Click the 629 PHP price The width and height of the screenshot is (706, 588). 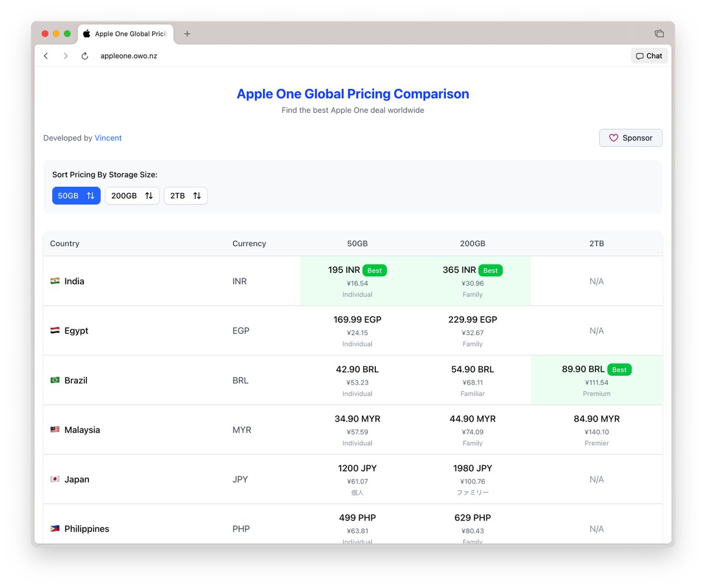coord(472,517)
